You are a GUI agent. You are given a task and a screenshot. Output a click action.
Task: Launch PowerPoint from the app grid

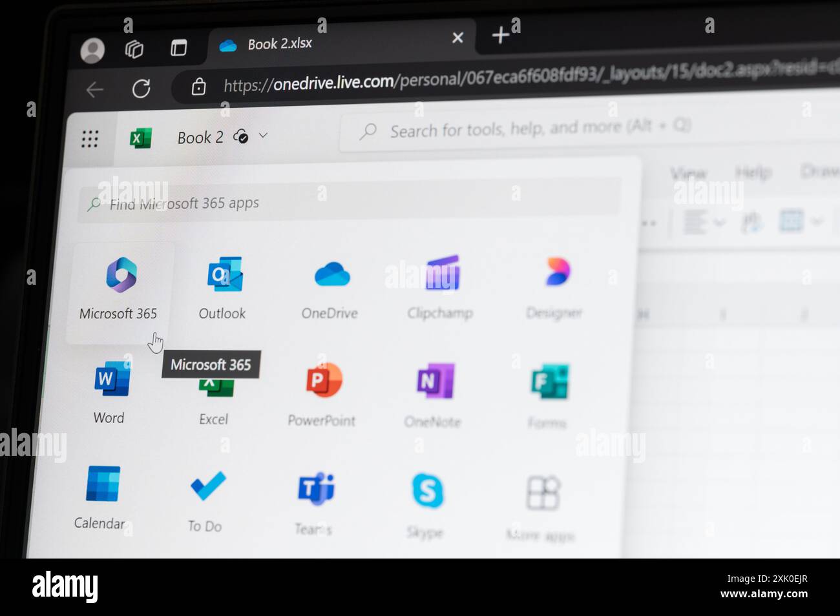tap(322, 395)
